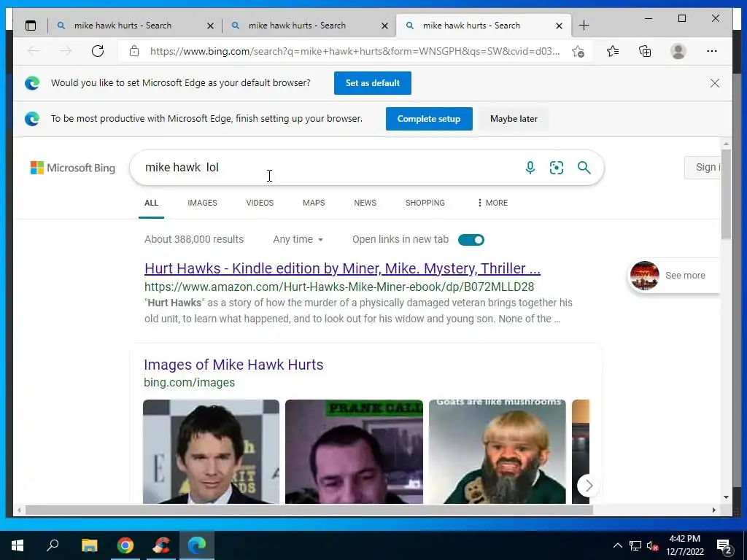Launch Google Chrome from taskbar
Viewport: 747px width, 560px height.
[125, 545]
